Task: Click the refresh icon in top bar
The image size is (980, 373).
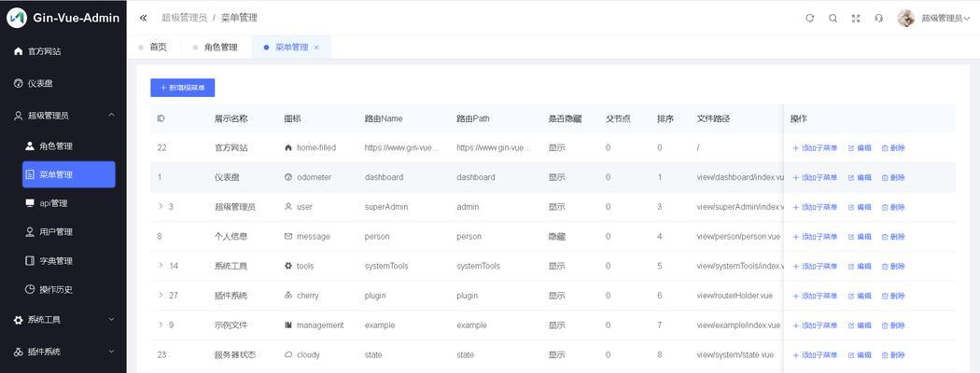Action: pos(810,18)
